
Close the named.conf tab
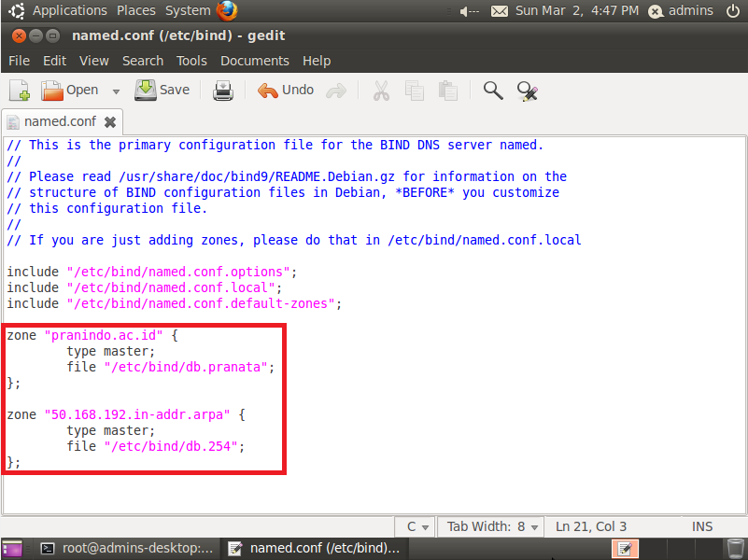pyautogui.click(x=109, y=121)
